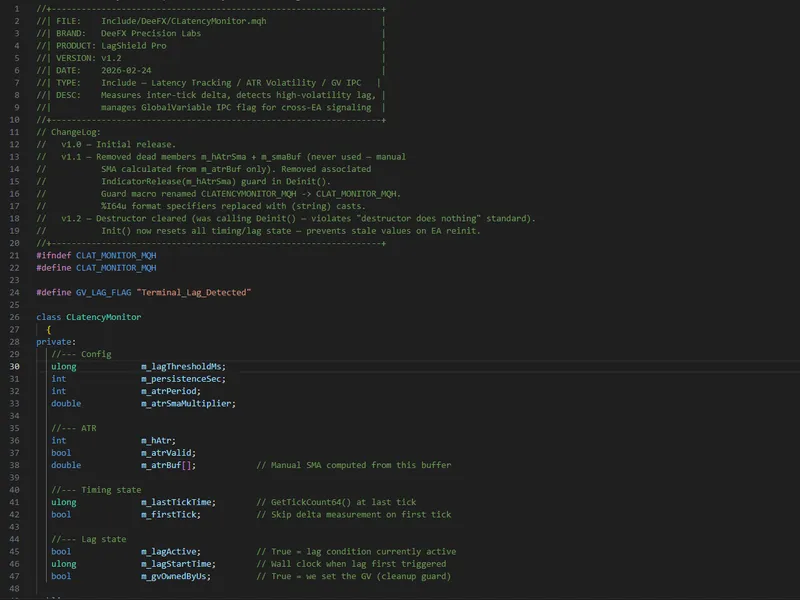Click the member 'm_lastTickTime'

(176, 502)
